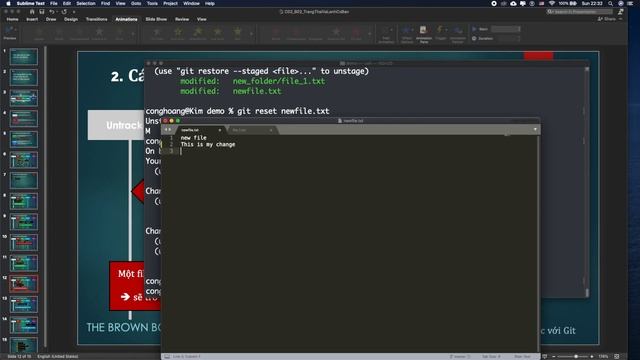This screenshot has height=360, width=640.
Task: Open the Goto menu in the macOS menu bar
Action: tap(136, 3)
